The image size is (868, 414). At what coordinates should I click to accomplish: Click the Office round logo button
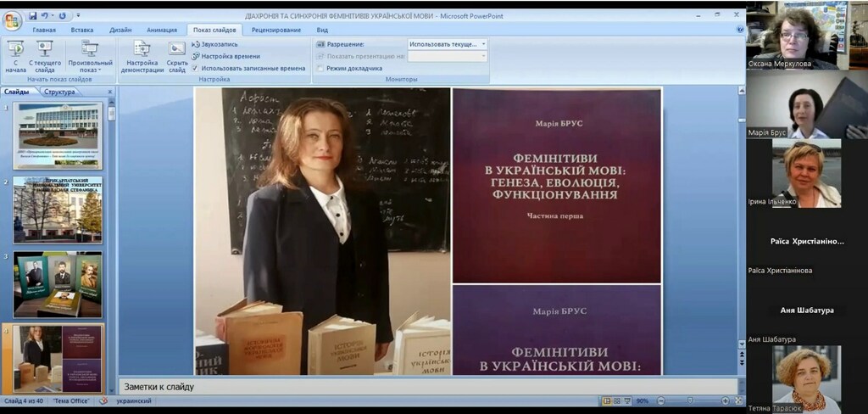coord(13,20)
